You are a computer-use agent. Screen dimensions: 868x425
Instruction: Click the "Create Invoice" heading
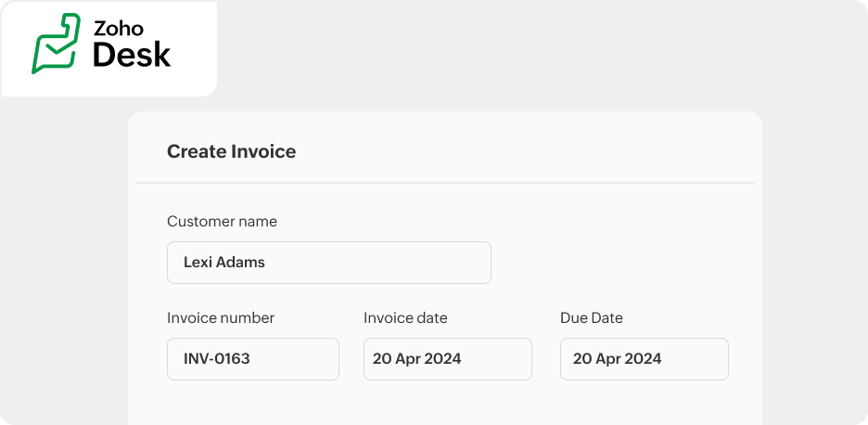pos(231,151)
